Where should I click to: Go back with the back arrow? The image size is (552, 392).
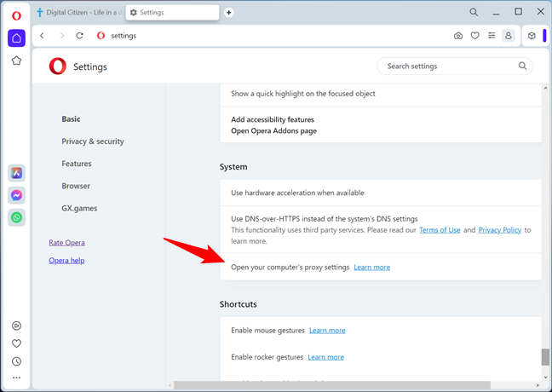[x=43, y=36]
